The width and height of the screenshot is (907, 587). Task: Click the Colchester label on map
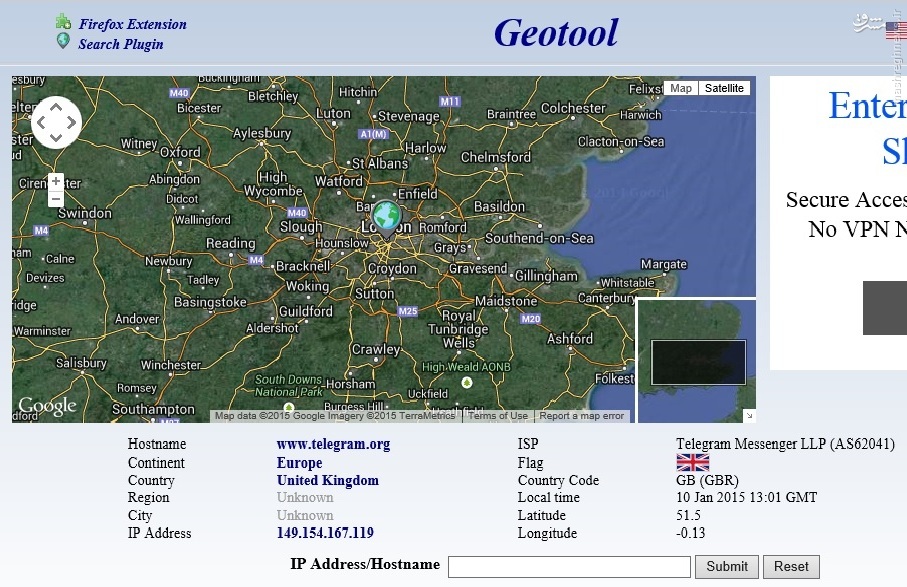click(x=573, y=108)
